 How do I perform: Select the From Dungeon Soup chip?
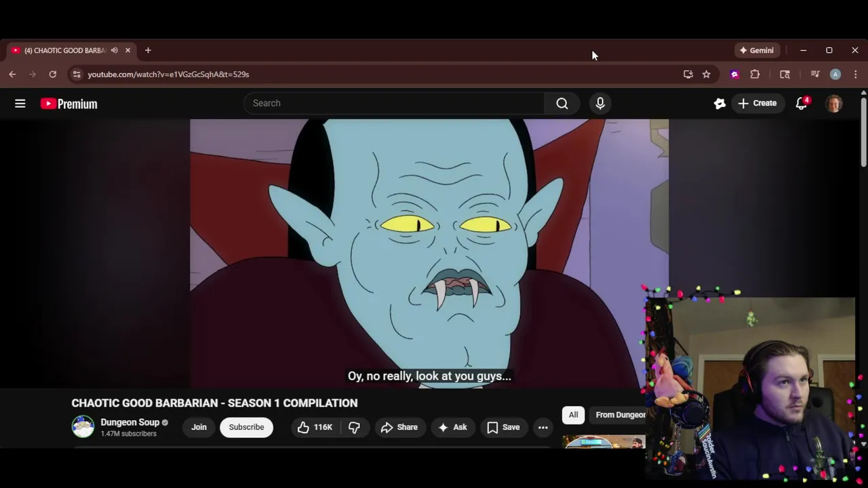[618, 415]
